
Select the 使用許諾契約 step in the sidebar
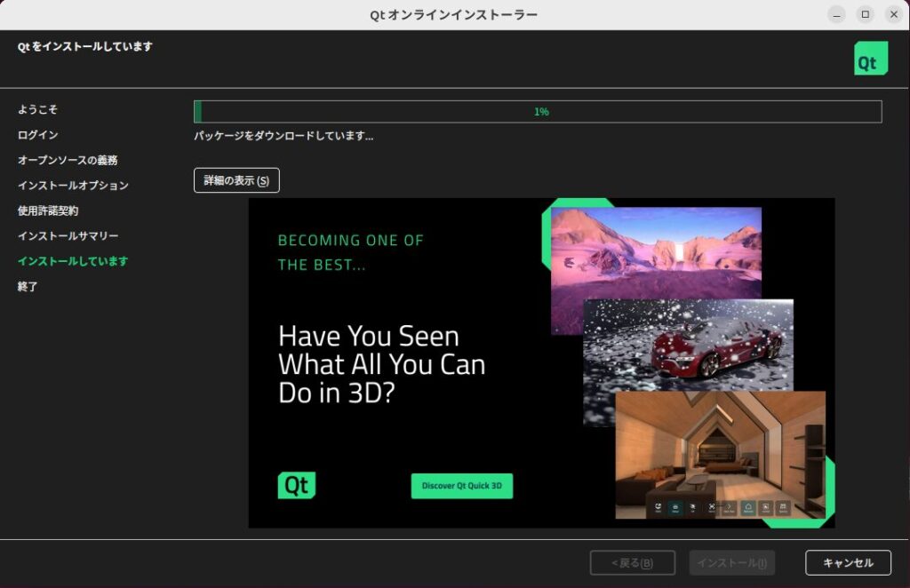coord(48,211)
